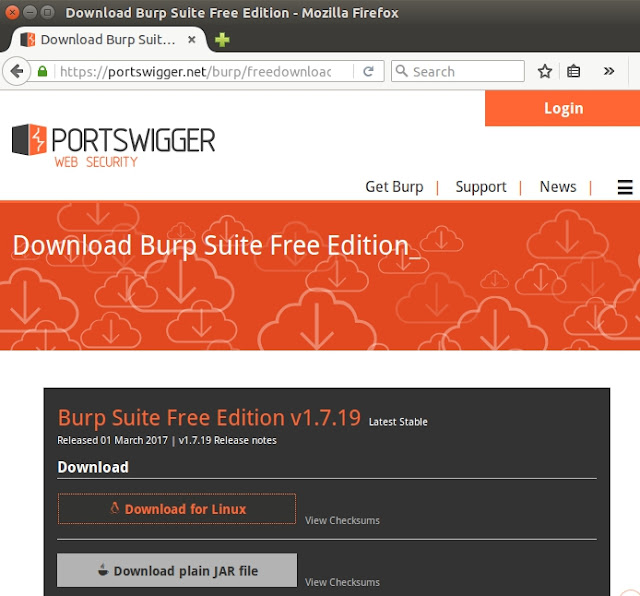This screenshot has height=596, width=640.
Task: Bookmark this page with the star icon
Action: coord(544,71)
